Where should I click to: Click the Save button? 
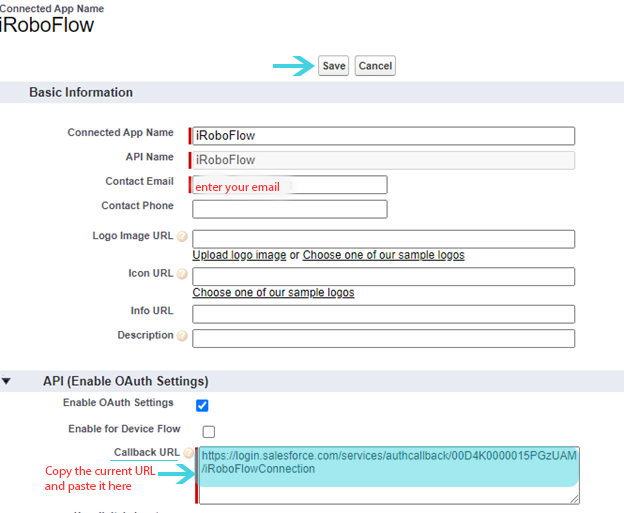pos(333,66)
